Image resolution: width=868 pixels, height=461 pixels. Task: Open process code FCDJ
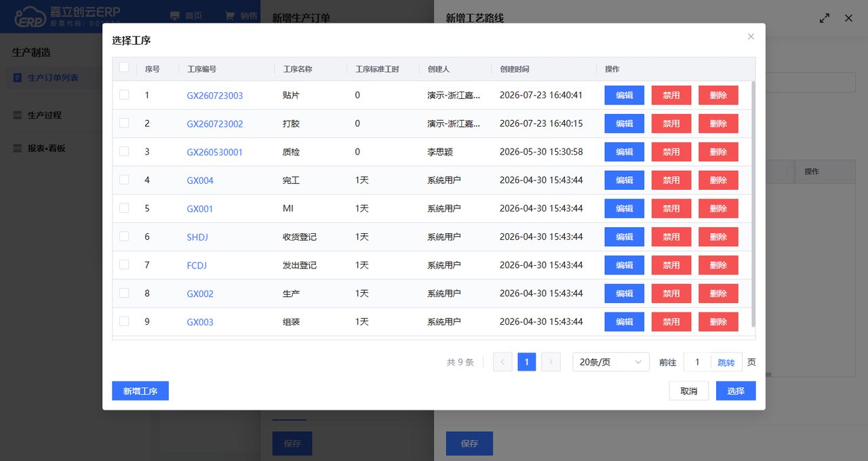pos(197,265)
